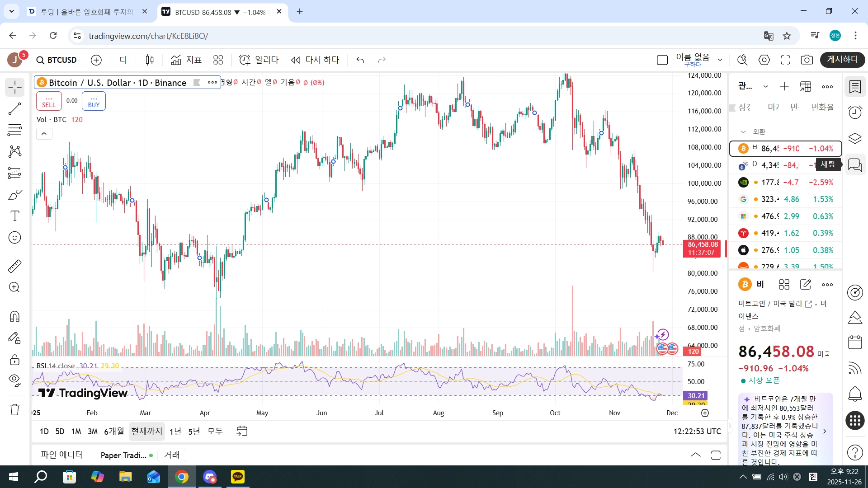Viewport: 868px width, 488px height.
Task: Open the candlestick chart style selector
Action: pyautogui.click(x=150, y=60)
